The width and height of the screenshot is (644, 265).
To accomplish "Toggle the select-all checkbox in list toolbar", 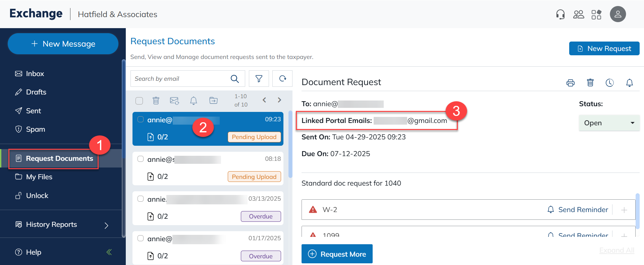I will click(x=139, y=101).
